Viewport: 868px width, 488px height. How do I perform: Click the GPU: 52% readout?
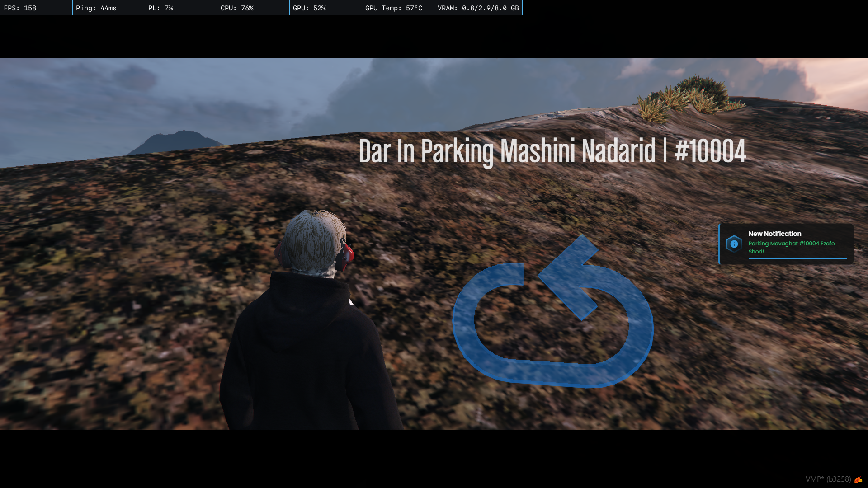point(325,8)
